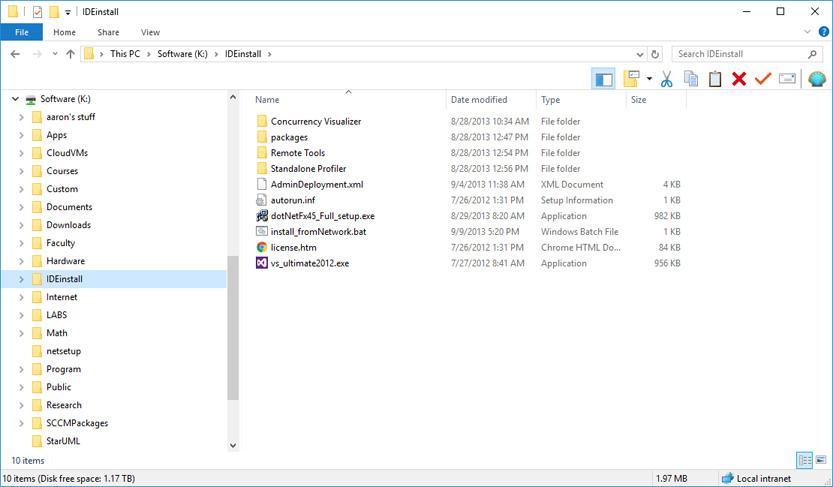Click the orange checkmark Properties icon
Screen dimensions: 833x487
coord(763,79)
